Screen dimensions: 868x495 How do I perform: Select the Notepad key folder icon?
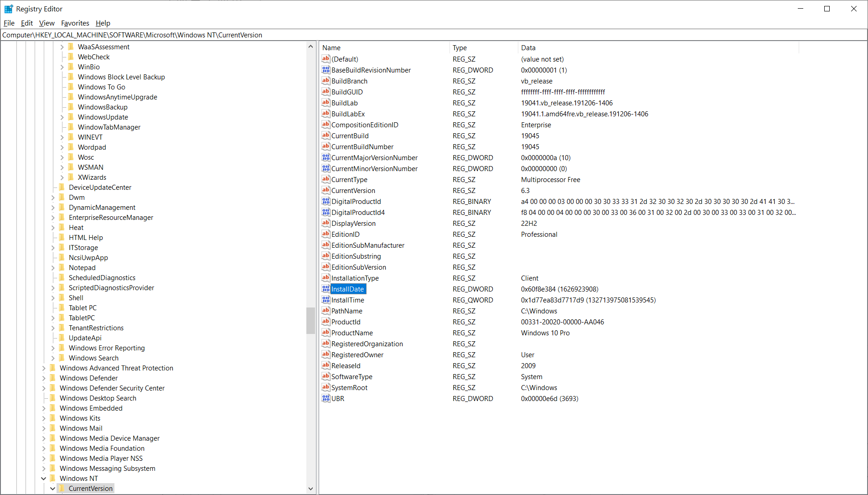coord(62,267)
